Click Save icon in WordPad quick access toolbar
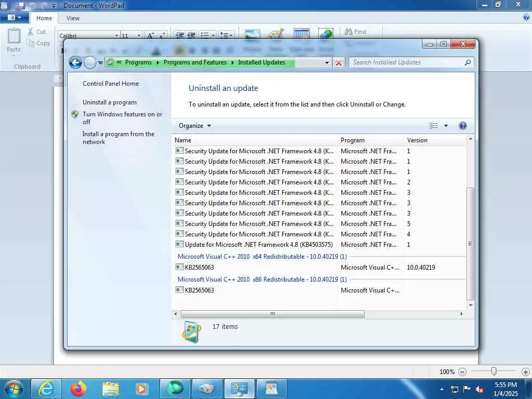 coord(21,6)
